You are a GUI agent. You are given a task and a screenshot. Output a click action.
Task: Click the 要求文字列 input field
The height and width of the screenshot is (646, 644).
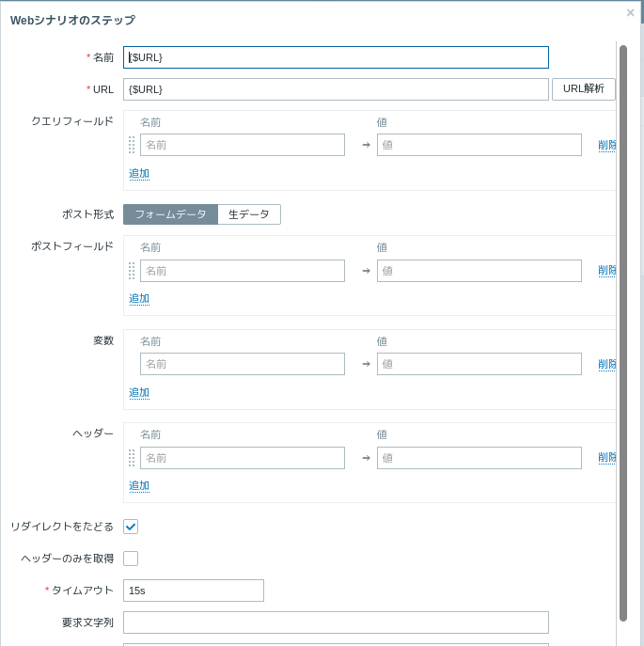pyautogui.click(x=336, y=622)
